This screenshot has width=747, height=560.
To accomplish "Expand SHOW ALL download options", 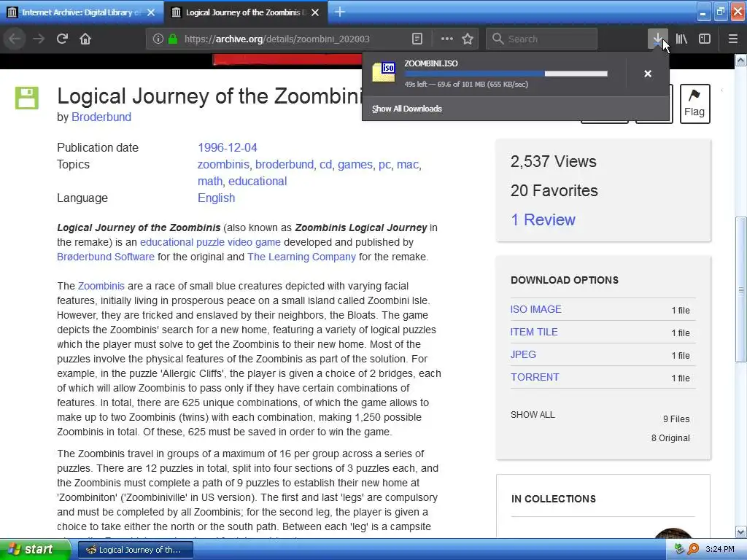I will 533,415.
